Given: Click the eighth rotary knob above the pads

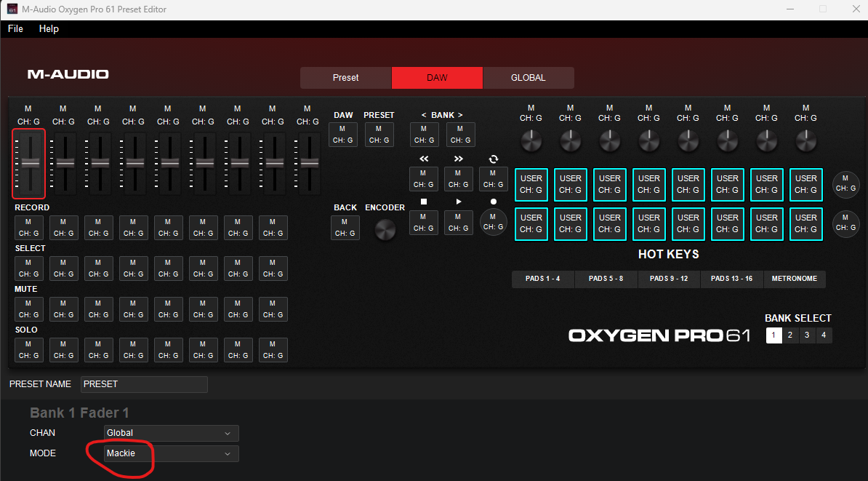Looking at the screenshot, I should [806, 140].
